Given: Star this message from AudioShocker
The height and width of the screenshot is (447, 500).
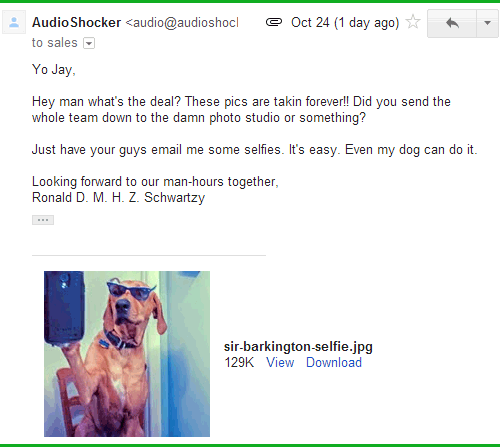Looking at the screenshot, I should point(413,22).
